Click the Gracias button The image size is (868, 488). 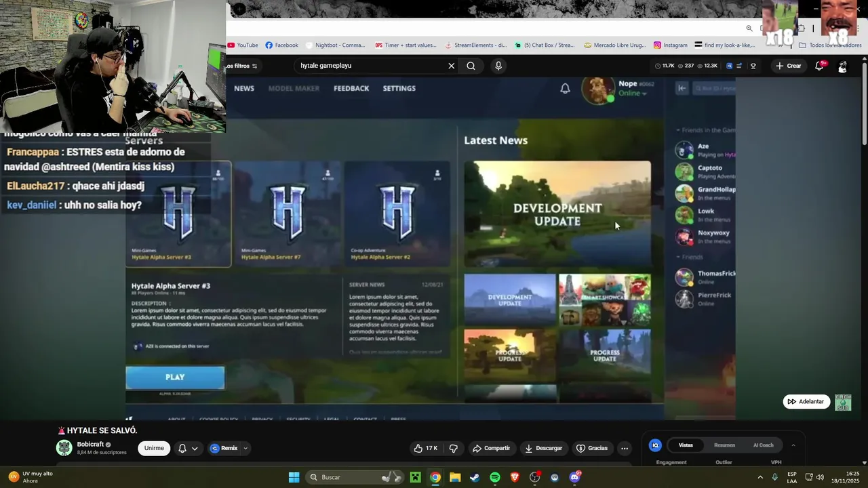592,448
